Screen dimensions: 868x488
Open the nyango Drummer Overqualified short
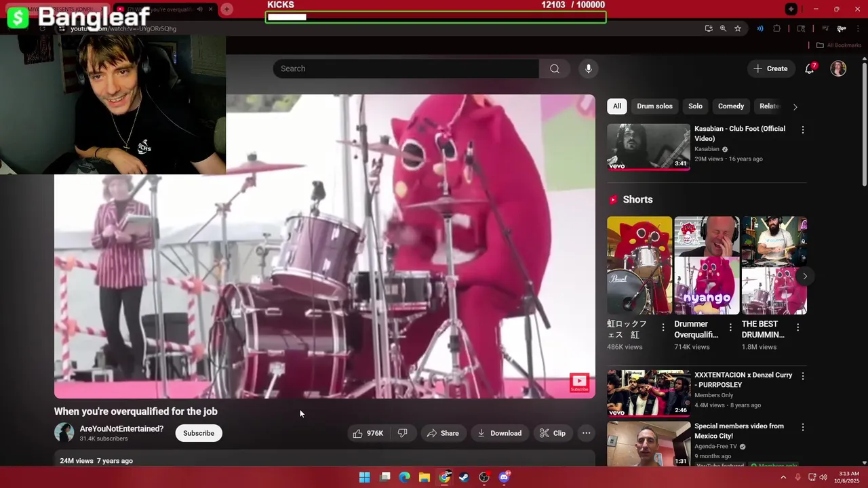pyautogui.click(x=707, y=266)
